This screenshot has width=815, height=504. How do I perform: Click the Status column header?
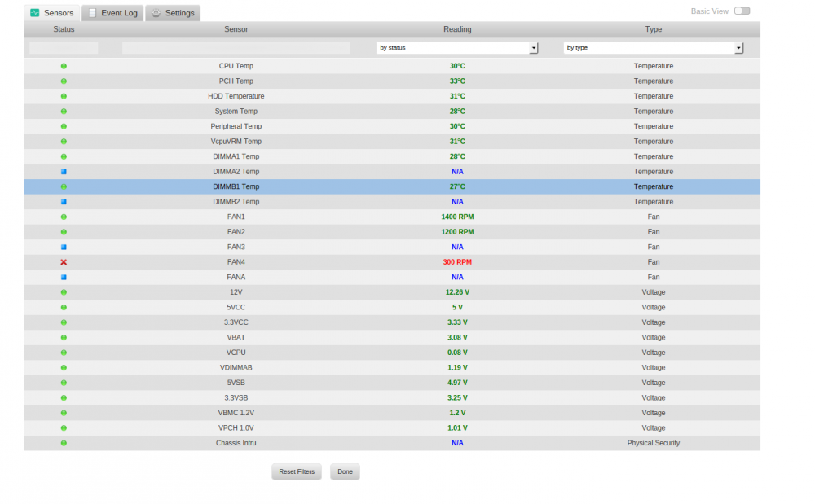tap(64, 29)
